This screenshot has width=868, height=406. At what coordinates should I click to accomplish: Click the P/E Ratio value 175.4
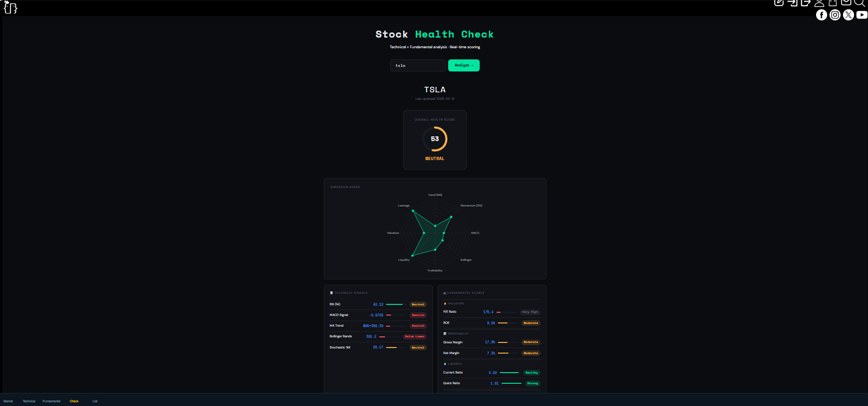[x=488, y=312]
